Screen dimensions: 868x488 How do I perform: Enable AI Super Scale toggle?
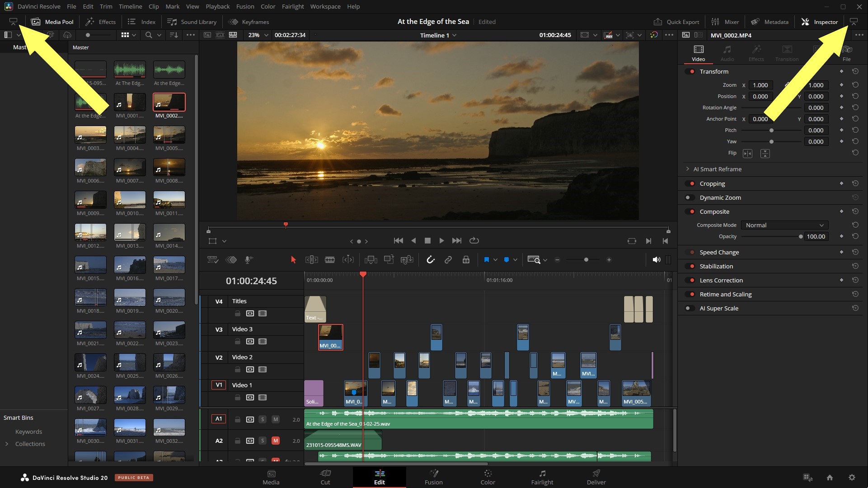(x=690, y=308)
